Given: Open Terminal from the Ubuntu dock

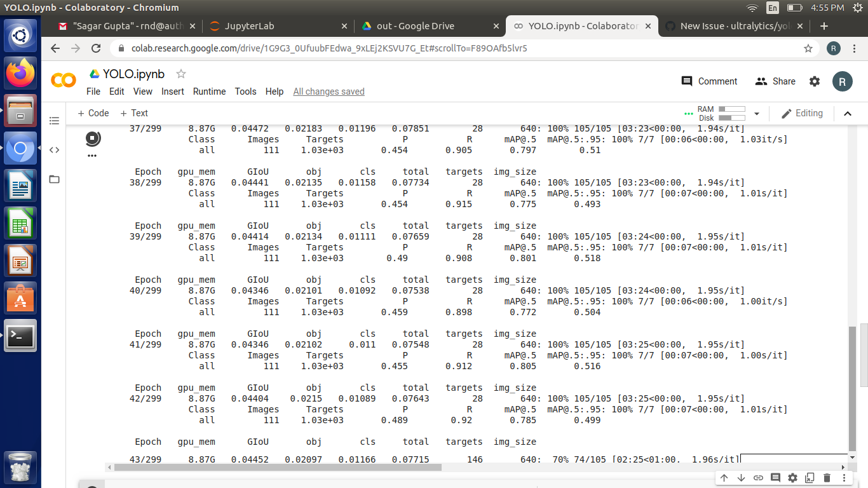Looking at the screenshot, I should 20,336.
